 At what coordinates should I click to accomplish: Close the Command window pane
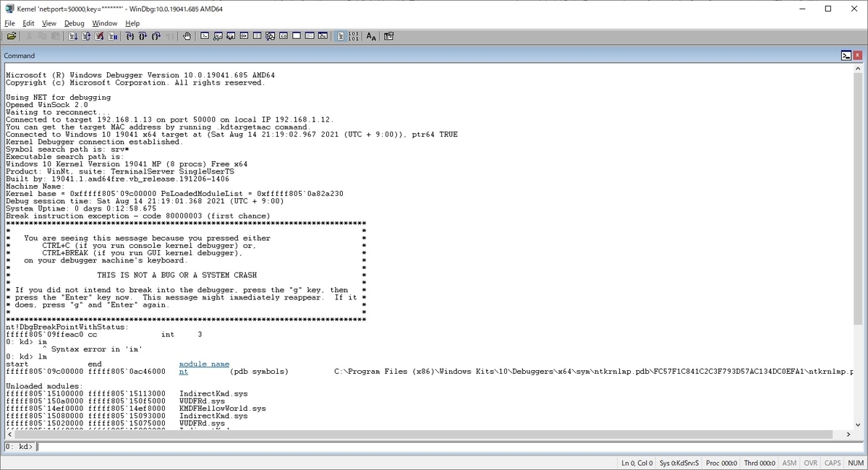[857, 56]
